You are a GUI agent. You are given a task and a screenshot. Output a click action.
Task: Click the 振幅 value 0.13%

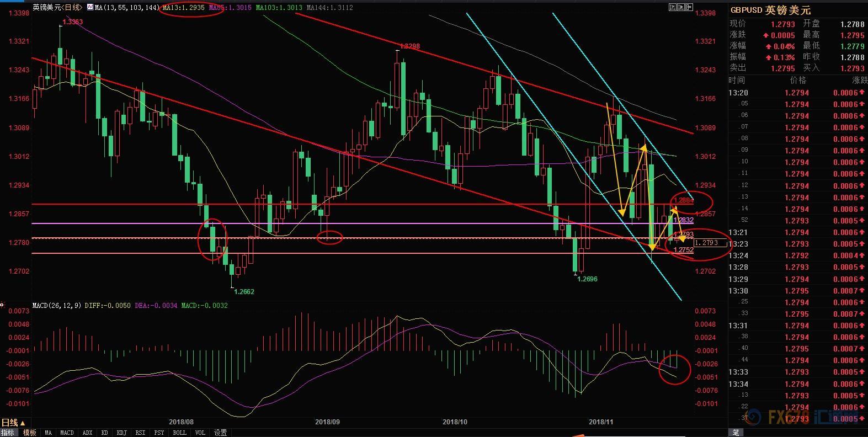(784, 57)
